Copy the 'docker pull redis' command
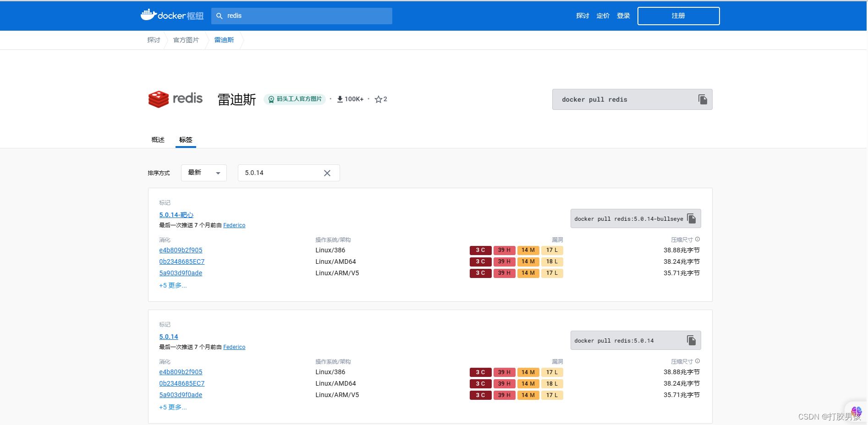The height and width of the screenshot is (425, 868). pyautogui.click(x=703, y=99)
